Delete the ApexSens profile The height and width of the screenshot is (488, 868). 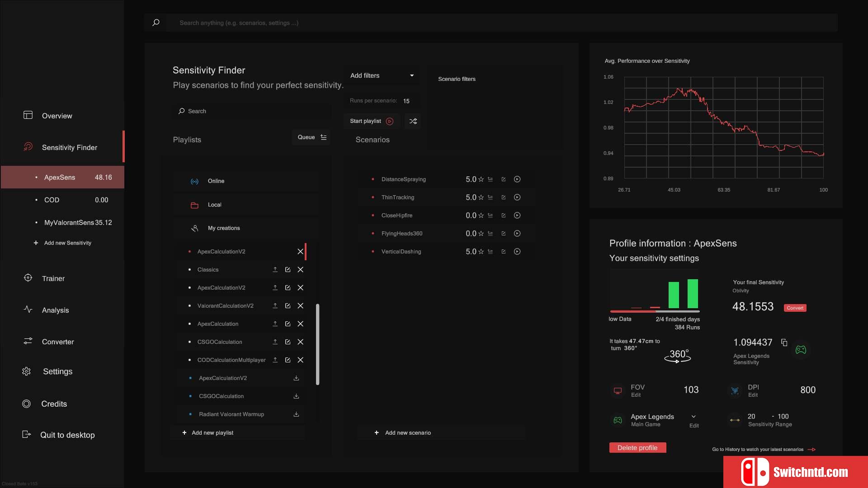[637, 448]
